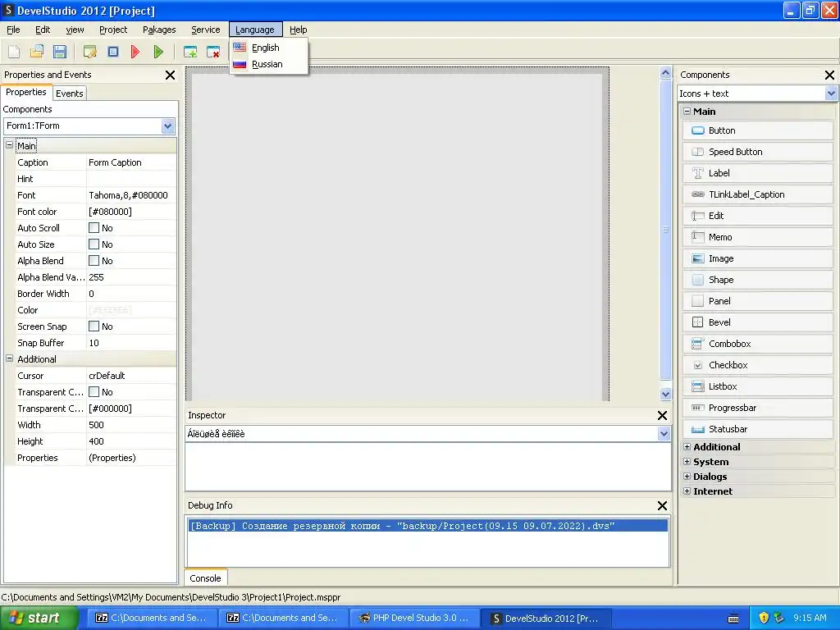Open the Inspector object dropdown

tap(664, 434)
